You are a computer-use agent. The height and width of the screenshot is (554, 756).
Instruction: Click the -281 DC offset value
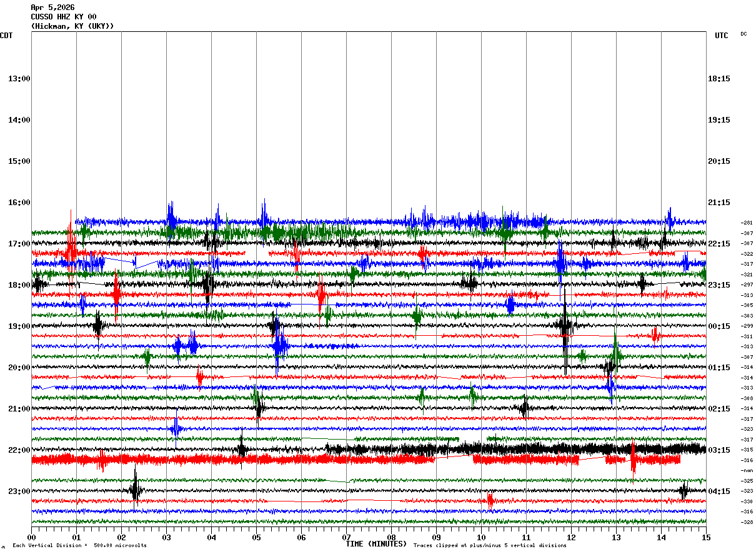coord(747,223)
